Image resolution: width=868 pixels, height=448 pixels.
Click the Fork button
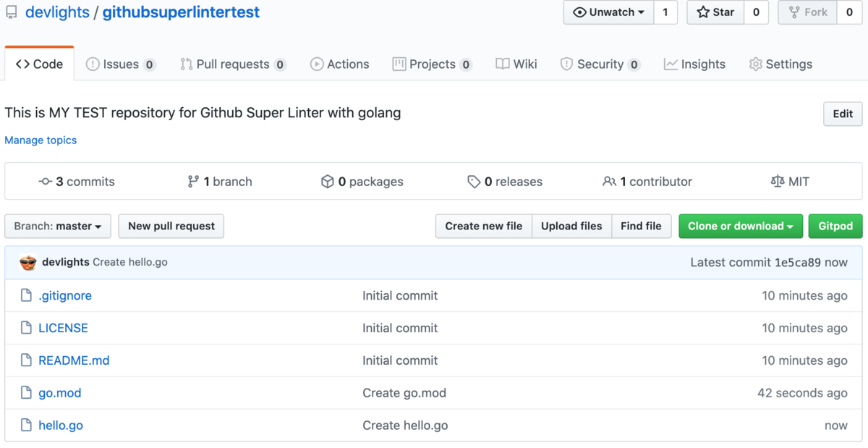click(808, 12)
